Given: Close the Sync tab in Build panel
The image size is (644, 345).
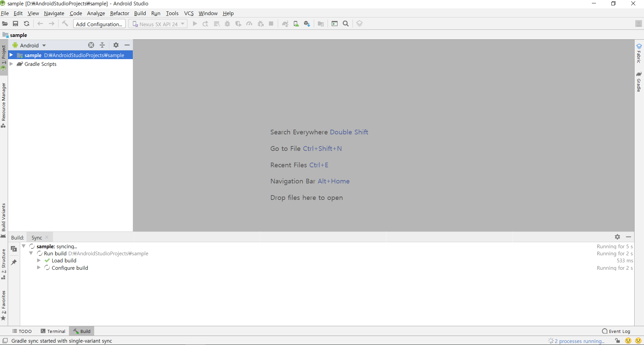Looking at the screenshot, I should 47,238.
